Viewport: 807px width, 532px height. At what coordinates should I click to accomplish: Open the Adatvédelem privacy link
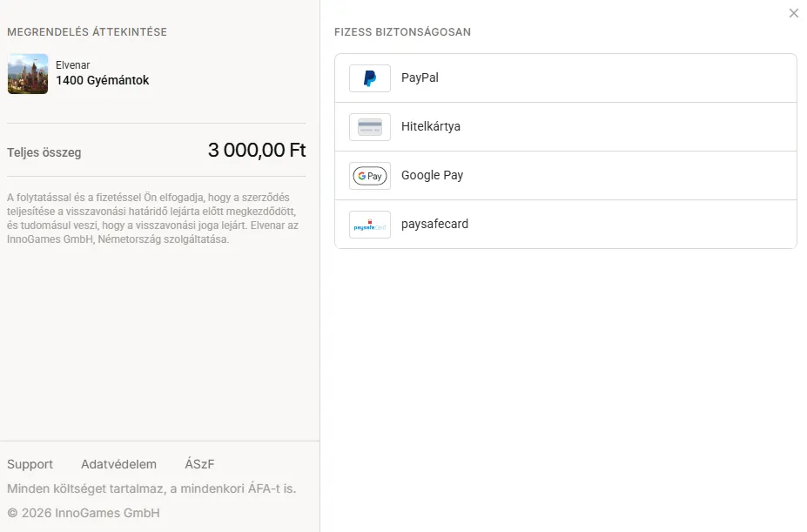coord(119,464)
